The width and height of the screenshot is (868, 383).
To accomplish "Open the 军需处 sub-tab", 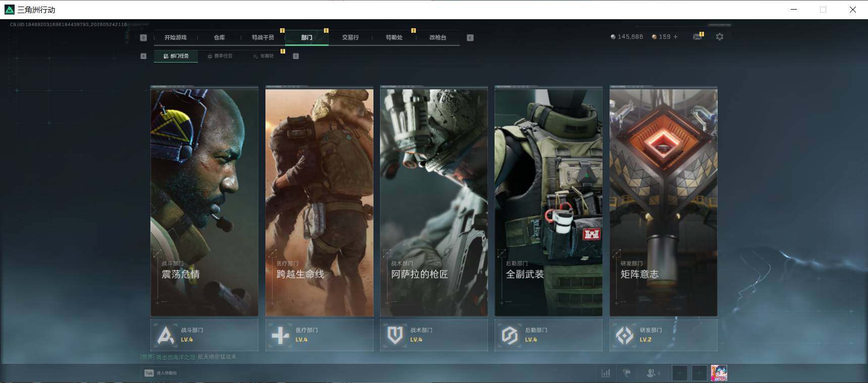I will point(264,56).
